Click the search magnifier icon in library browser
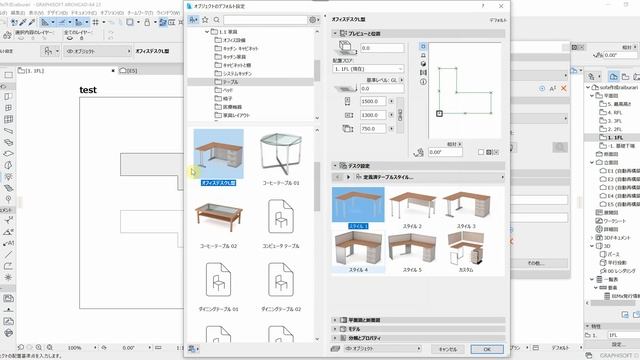The width and height of the screenshot is (640, 360). [216, 20]
